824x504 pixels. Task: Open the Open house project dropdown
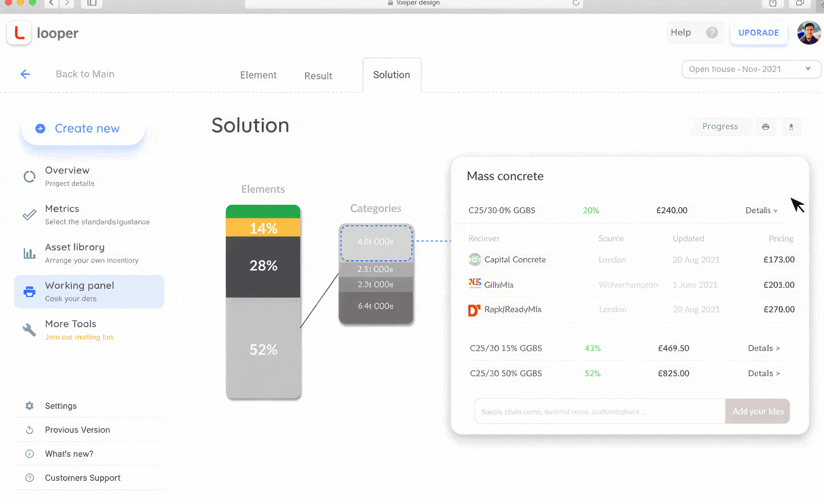(x=751, y=69)
